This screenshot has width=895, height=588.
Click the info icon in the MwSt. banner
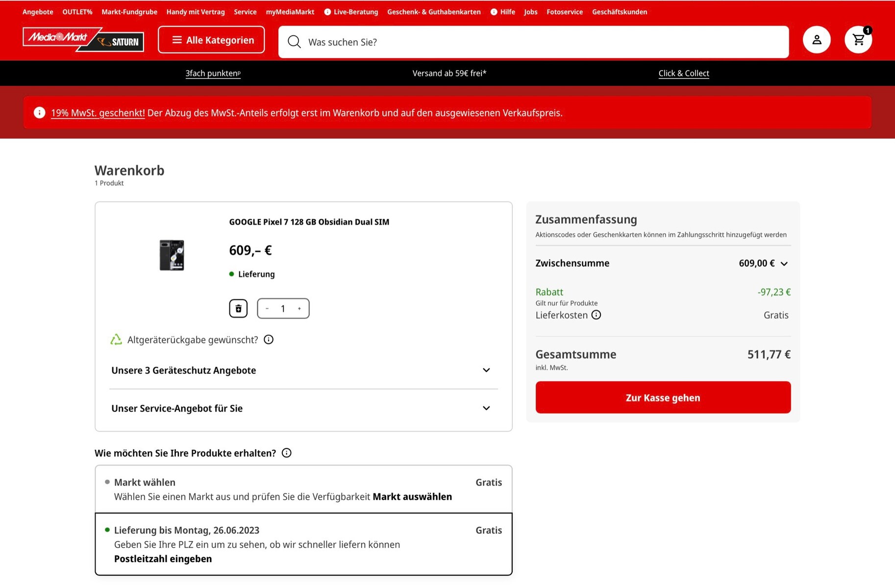[39, 113]
